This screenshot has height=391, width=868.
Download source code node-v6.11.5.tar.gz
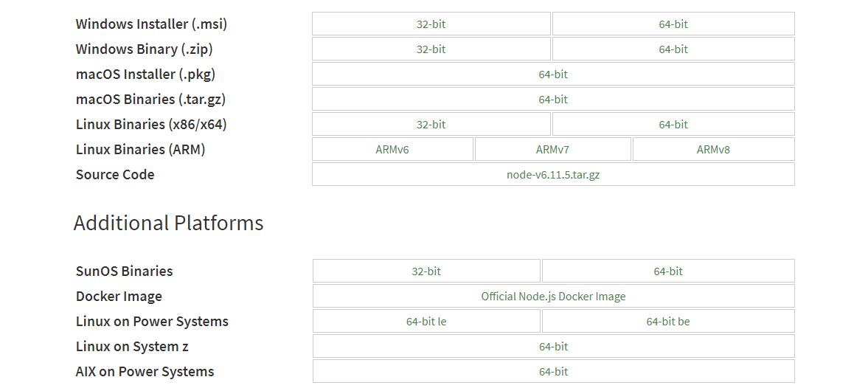[553, 175]
